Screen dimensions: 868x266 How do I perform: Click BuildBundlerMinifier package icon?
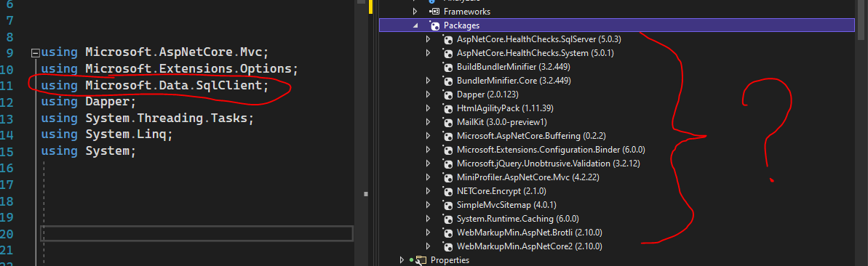click(x=448, y=67)
